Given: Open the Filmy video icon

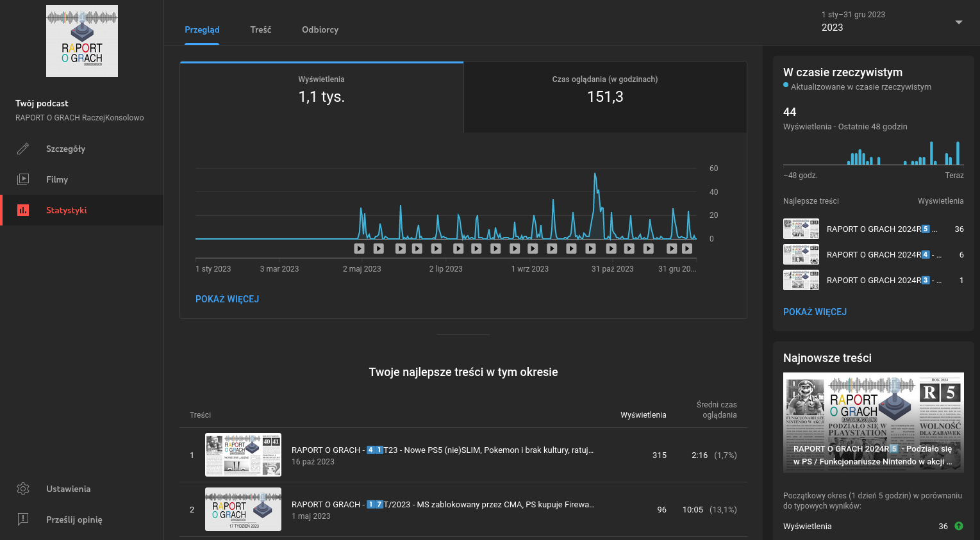Looking at the screenshot, I should coord(23,179).
